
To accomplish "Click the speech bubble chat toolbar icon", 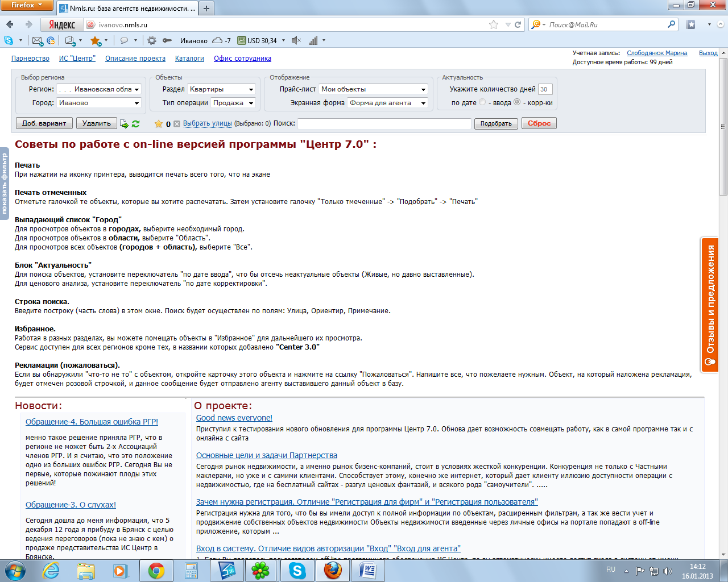I will (x=124, y=40).
